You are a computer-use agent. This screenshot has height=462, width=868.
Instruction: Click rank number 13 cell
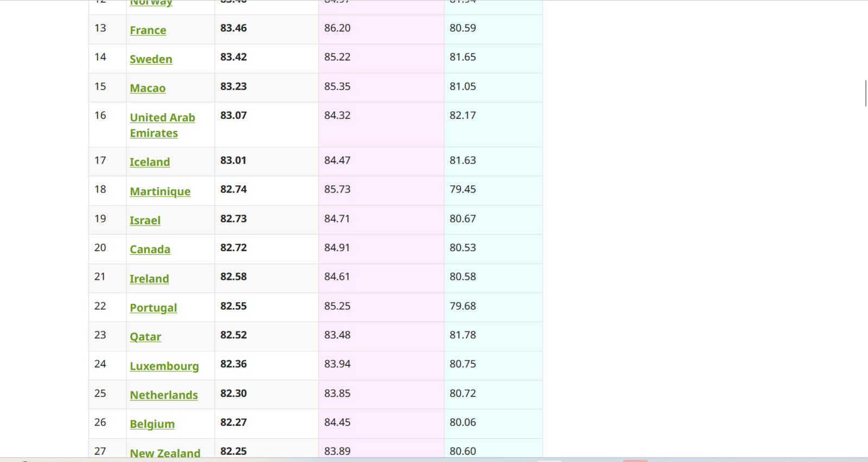[x=107, y=29]
